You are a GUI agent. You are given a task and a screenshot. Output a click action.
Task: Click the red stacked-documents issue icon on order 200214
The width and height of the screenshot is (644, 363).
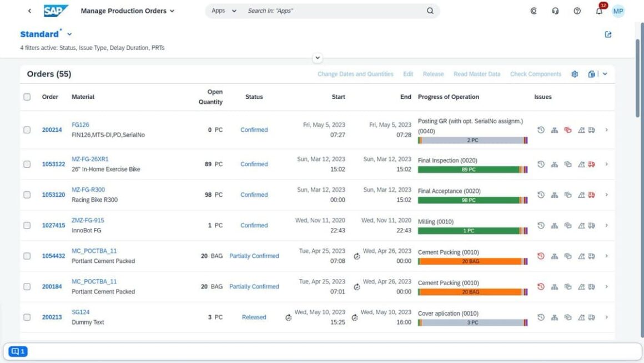[x=567, y=130]
